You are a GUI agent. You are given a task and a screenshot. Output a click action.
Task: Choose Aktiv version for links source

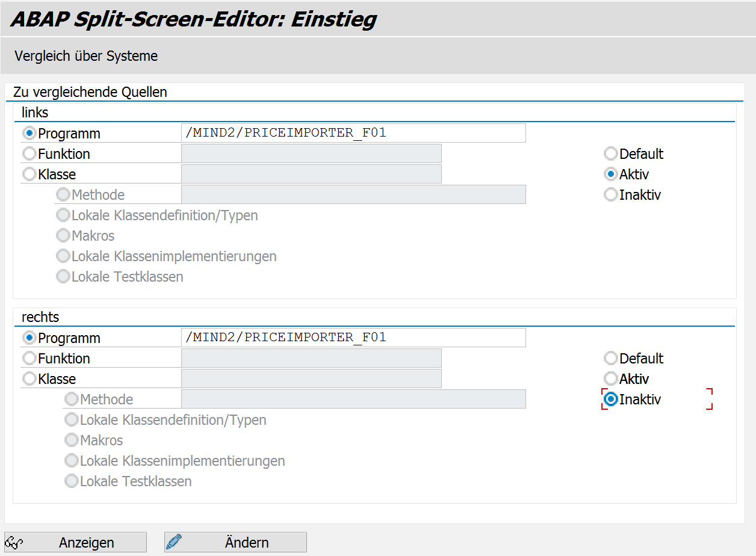(x=611, y=174)
